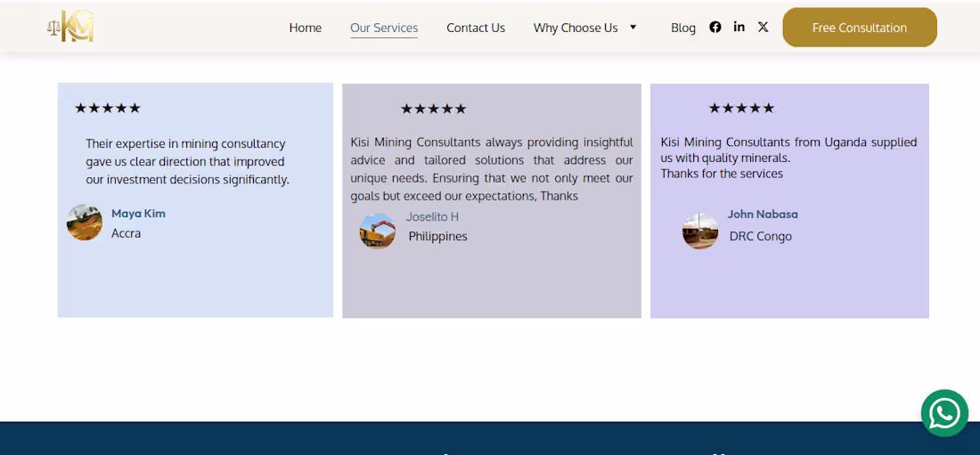The height and width of the screenshot is (455, 980).
Task: Click the five-star rating above Joselito H's review
Action: point(434,109)
